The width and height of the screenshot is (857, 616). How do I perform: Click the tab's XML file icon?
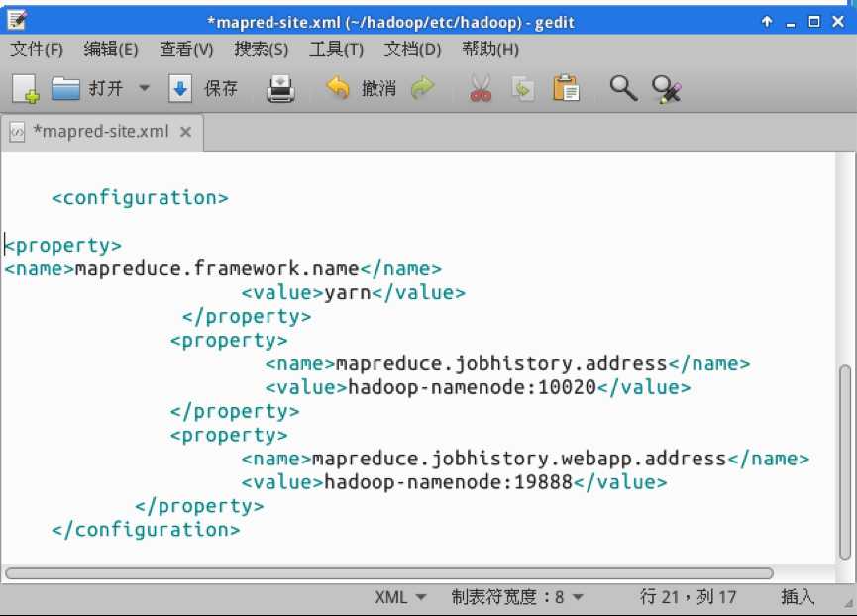tap(17, 132)
